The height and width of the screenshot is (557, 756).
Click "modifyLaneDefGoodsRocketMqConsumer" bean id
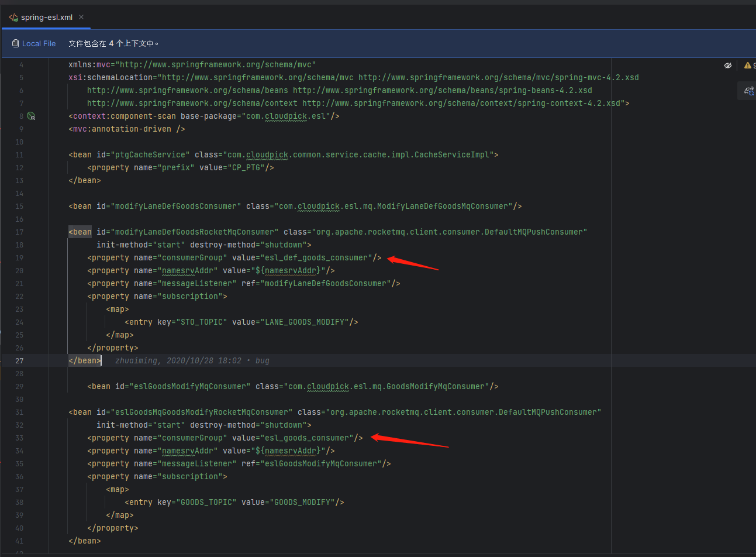[195, 232]
